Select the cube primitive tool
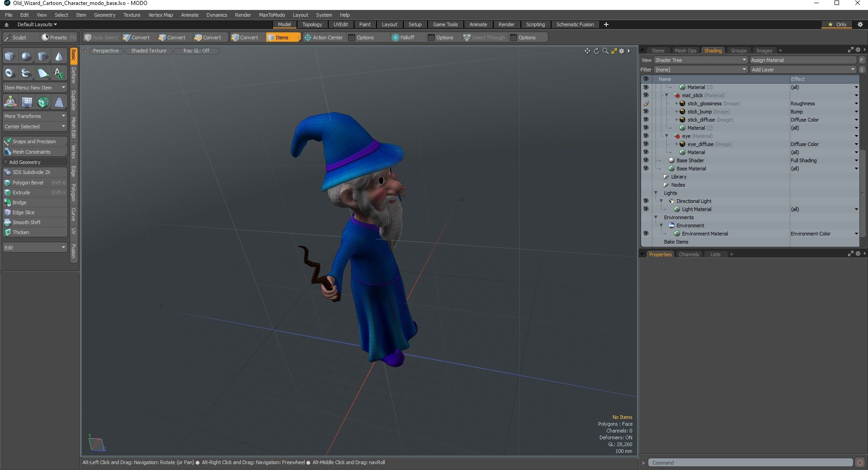This screenshot has width=868, height=470. [10, 56]
